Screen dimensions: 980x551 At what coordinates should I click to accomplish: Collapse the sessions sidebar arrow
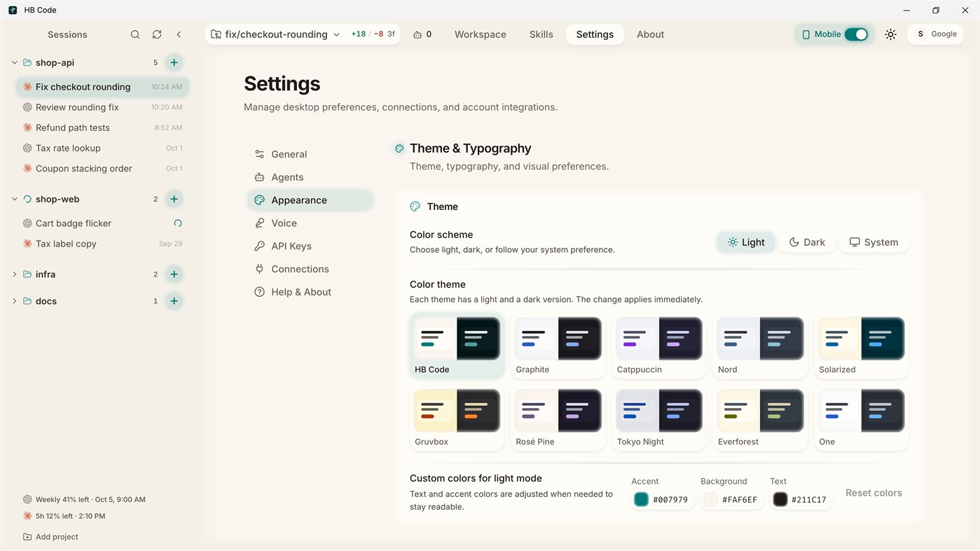click(x=179, y=34)
